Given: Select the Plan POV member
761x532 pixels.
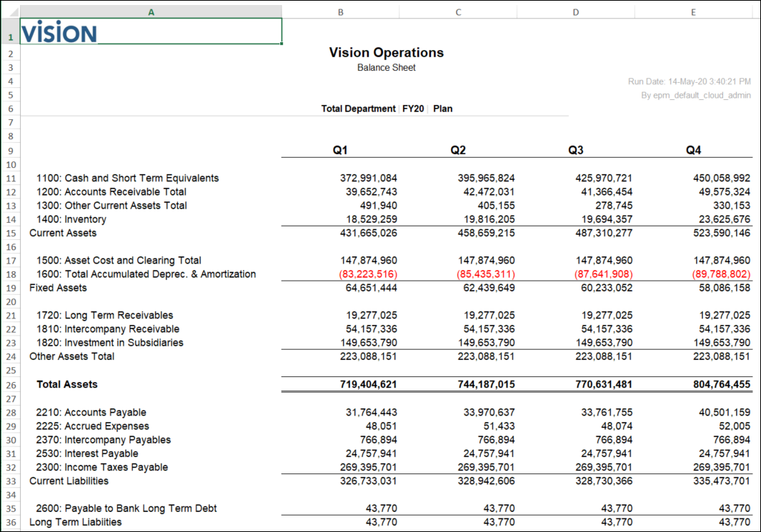Looking at the screenshot, I should (x=442, y=109).
